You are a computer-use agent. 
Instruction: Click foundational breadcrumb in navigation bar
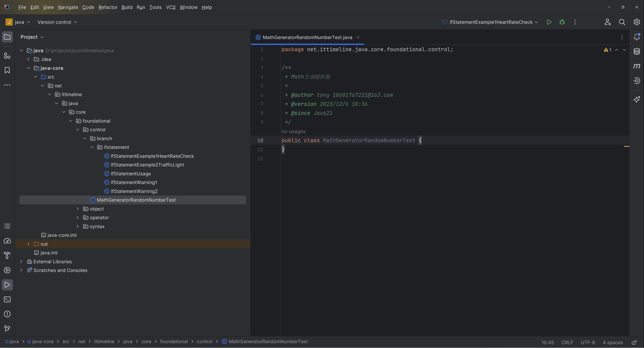174,341
